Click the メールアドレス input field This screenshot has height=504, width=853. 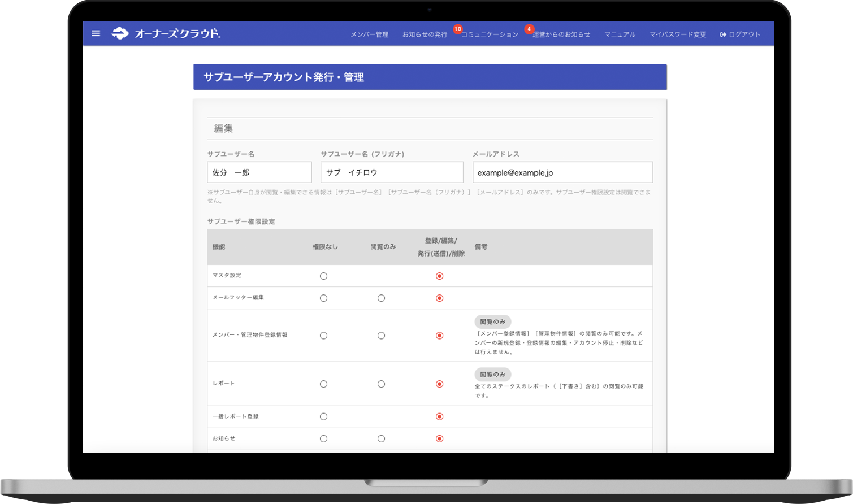pos(562,172)
